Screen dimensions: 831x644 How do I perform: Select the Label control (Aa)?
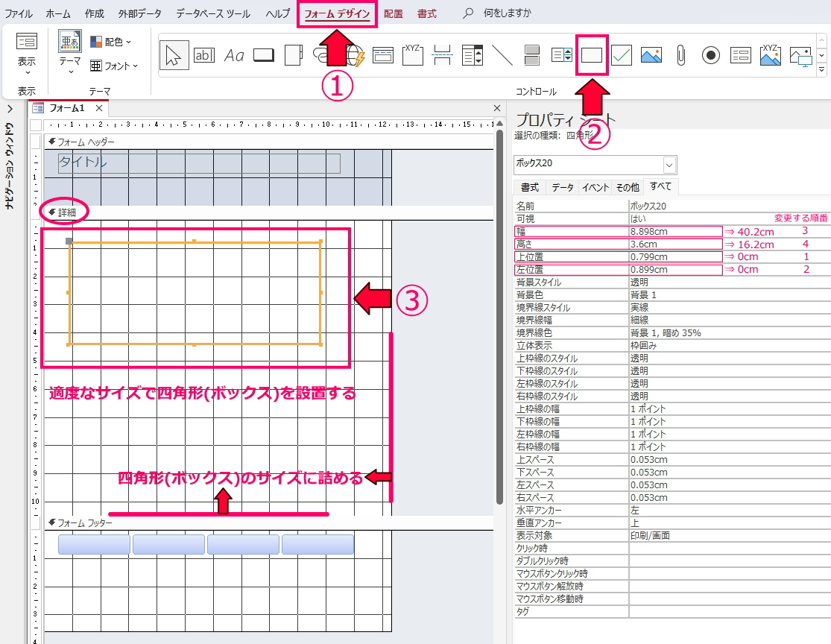coord(234,55)
